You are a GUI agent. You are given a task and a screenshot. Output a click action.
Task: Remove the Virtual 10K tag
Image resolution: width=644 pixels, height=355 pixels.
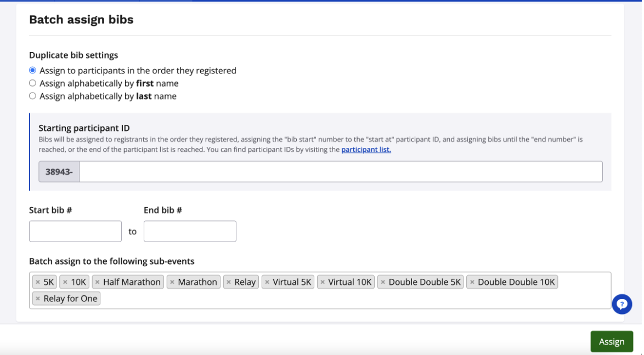[x=323, y=282]
